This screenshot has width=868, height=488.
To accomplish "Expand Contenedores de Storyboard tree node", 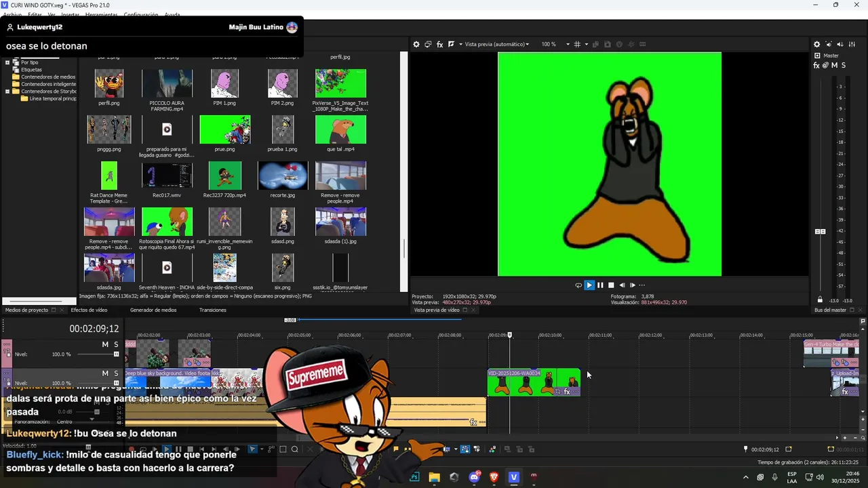I will [x=7, y=91].
